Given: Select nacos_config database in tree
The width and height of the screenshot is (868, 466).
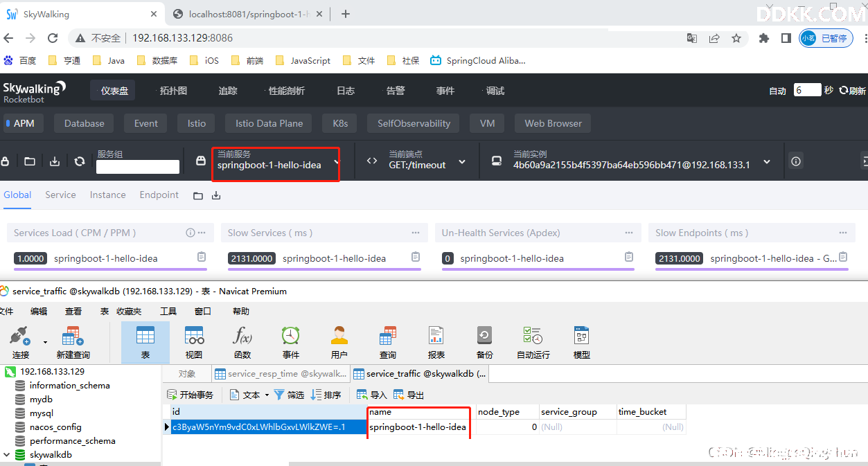Looking at the screenshot, I should [55, 427].
